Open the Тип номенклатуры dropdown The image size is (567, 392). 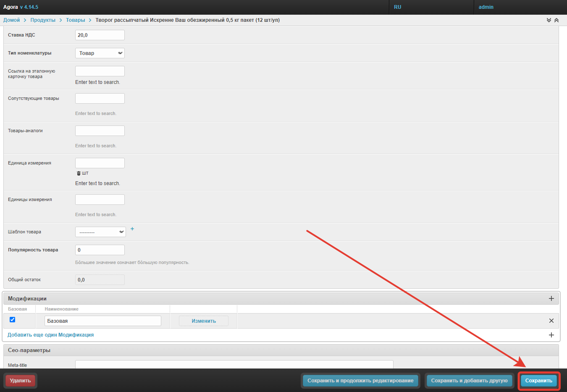100,53
